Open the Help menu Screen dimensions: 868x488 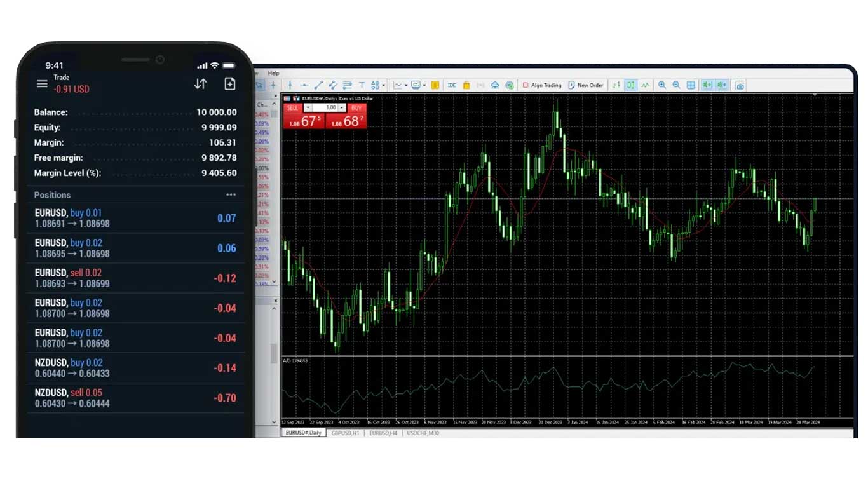pos(273,73)
